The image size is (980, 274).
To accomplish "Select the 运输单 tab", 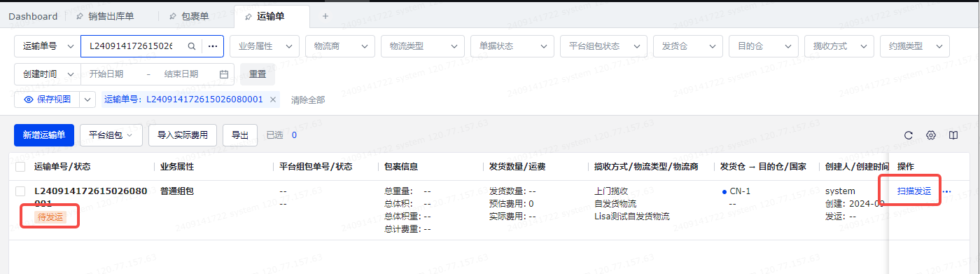I will point(271,16).
